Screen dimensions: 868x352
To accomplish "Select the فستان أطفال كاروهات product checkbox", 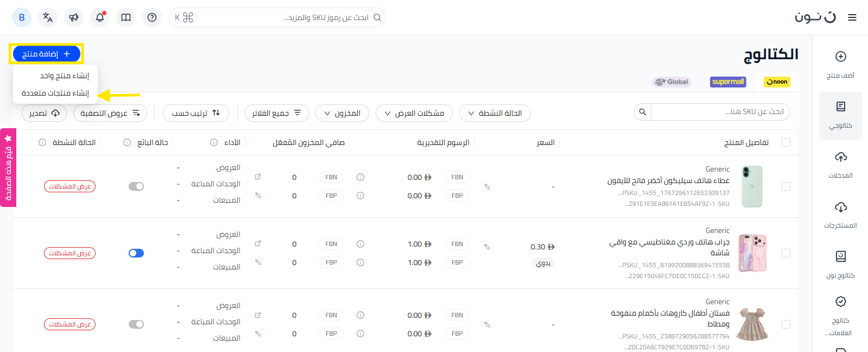I will point(786,324).
